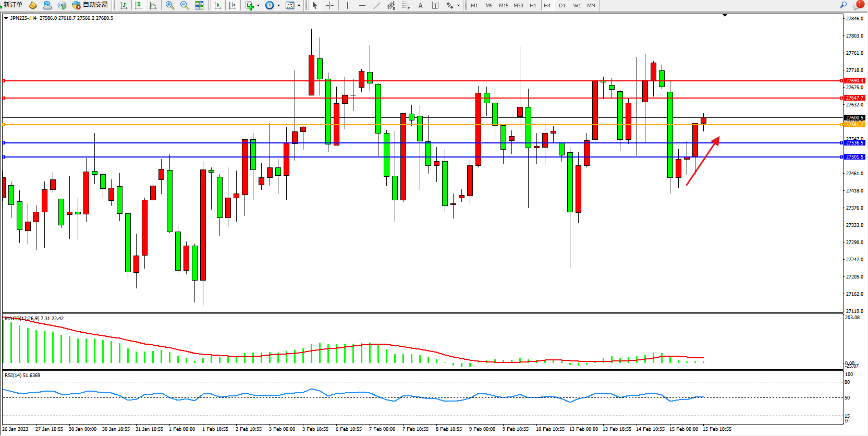Toggle the 自动交易 auto trading button

90,5
